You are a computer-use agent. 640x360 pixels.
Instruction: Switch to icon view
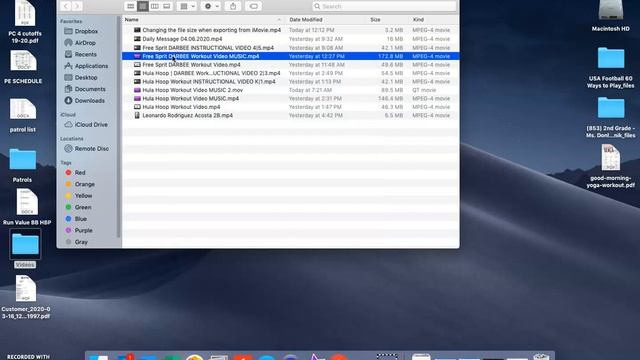click(x=131, y=6)
